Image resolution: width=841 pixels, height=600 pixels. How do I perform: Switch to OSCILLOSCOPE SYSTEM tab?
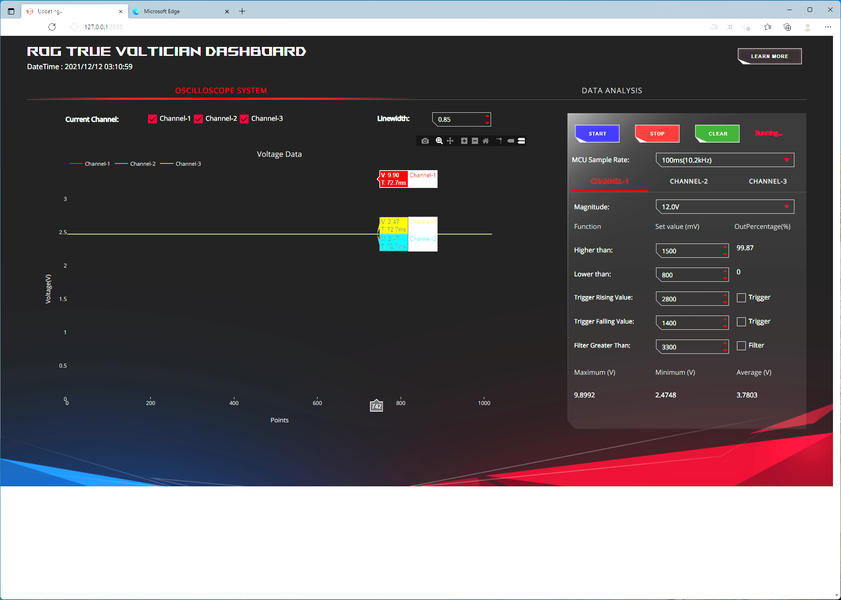point(221,91)
